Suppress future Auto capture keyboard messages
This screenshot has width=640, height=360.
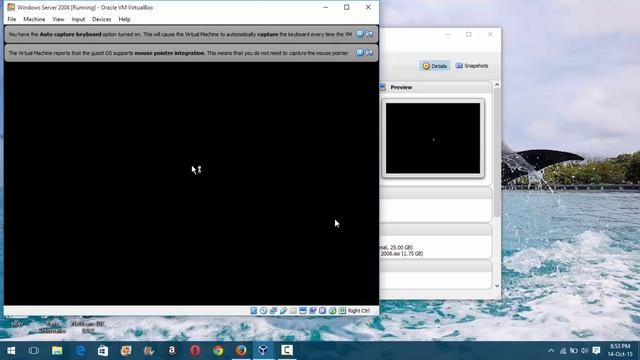[x=369, y=34]
